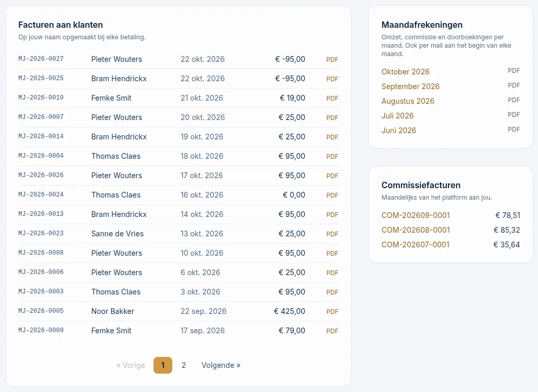
Task: Open PDF for invoice MJ-2026-0027
Action: (x=332, y=59)
